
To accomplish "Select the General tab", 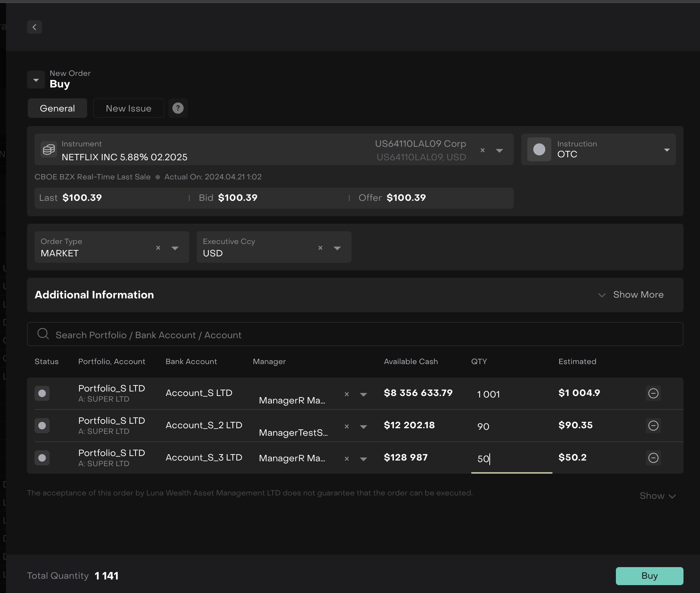I will point(57,108).
